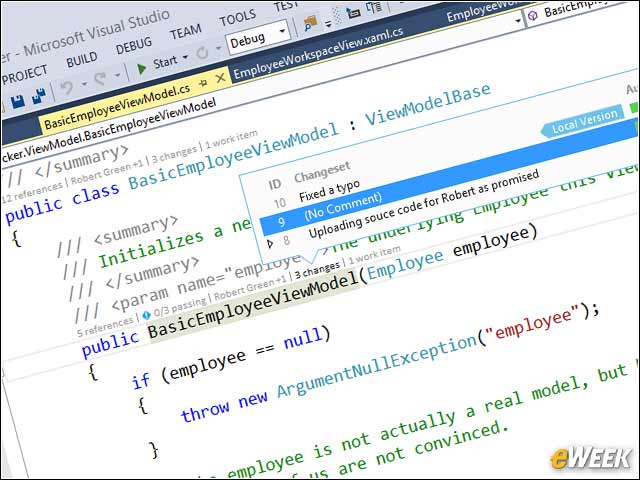Image resolution: width=640 pixels, height=480 pixels.
Task: Open the Debug configuration dropdown
Action: tap(282, 31)
